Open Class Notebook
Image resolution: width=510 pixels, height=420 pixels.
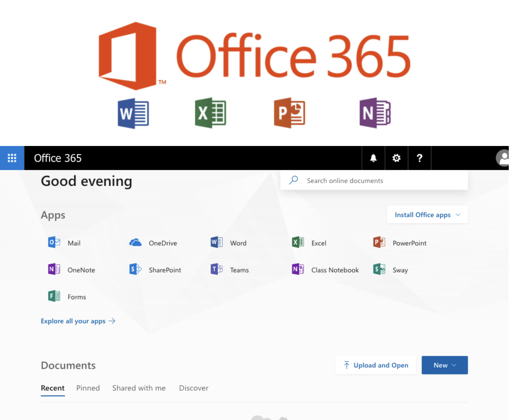[325, 270]
